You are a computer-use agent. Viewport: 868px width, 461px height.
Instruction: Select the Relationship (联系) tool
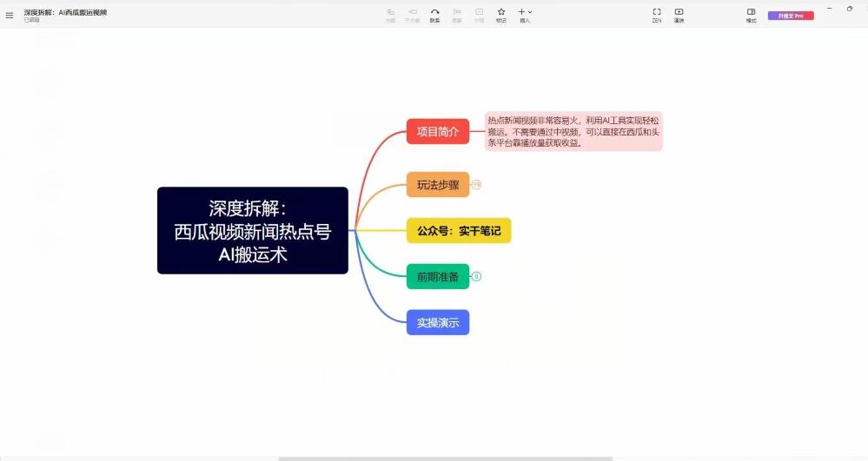coord(434,14)
